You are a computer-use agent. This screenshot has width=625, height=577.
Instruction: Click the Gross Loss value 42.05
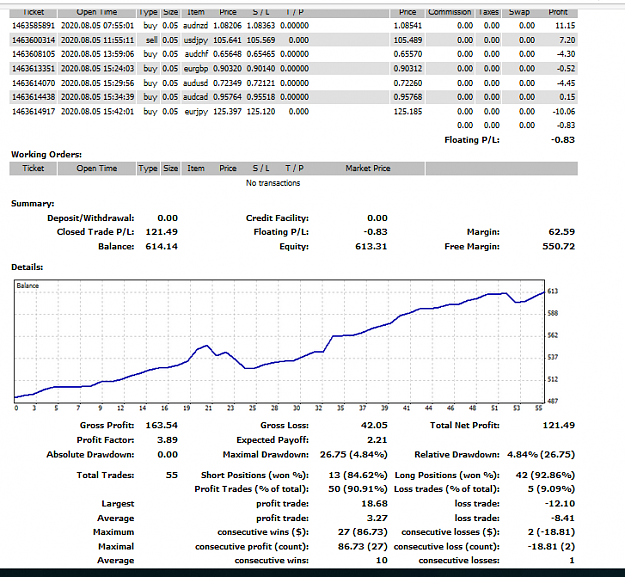coord(374,426)
